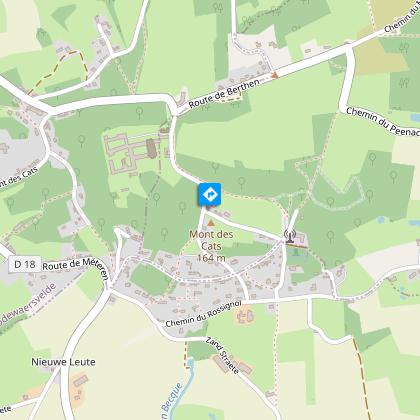Screen dimensions: 420x420
Task: Click the small blue pond near Chemin du Peenacker
Action: click(x=415, y=117)
